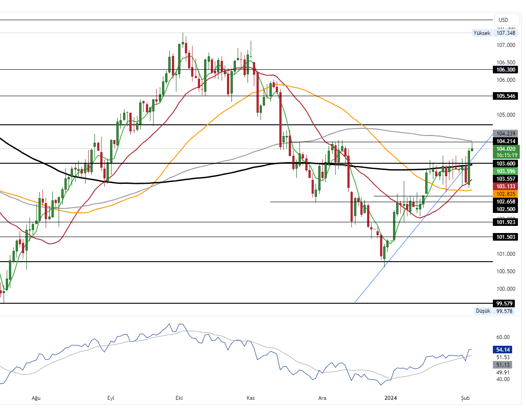
Task: Select the 101.503 horizontal level label
Action: pyautogui.click(x=505, y=237)
